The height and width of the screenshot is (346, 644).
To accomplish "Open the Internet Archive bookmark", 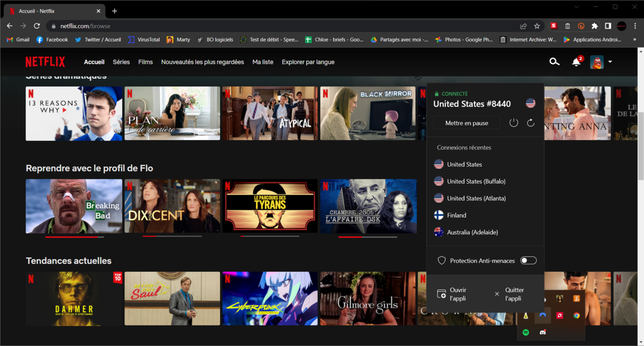I will [528, 39].
